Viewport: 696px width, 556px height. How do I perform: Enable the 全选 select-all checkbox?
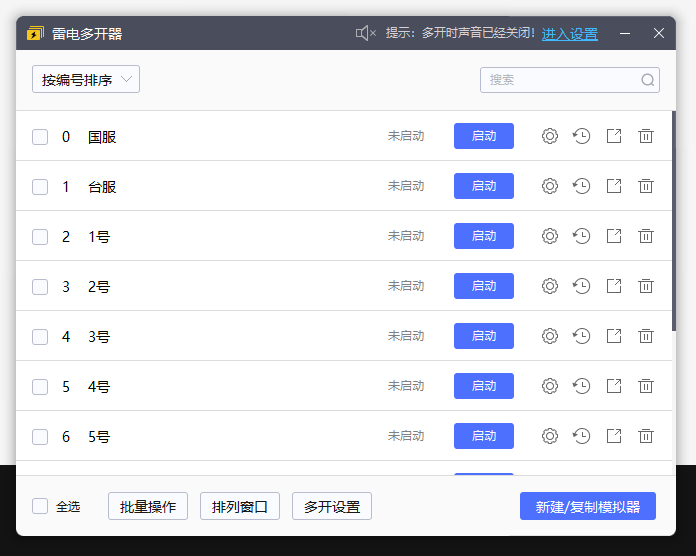pyautogui.click(x=40, y=506)
